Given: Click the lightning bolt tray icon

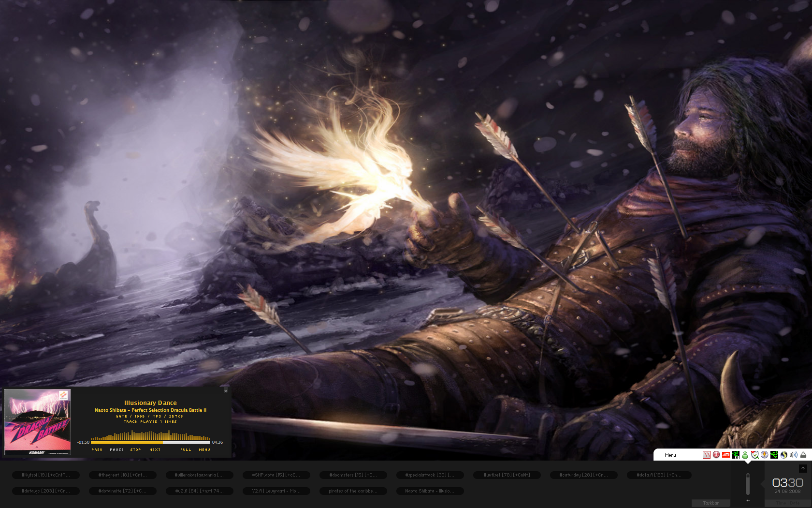Looking at the screenshot, I should coord(764,455).
